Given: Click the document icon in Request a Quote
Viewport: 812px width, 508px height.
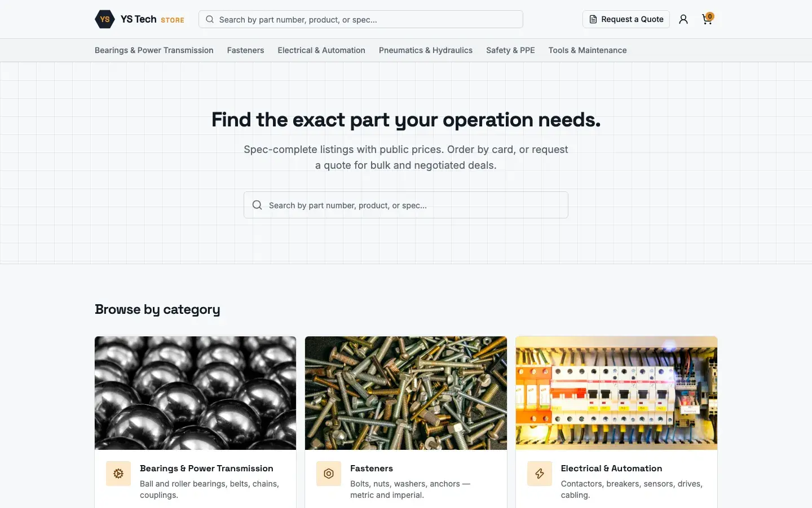Looking at the screenshot, I should click(x=593, y=19).
